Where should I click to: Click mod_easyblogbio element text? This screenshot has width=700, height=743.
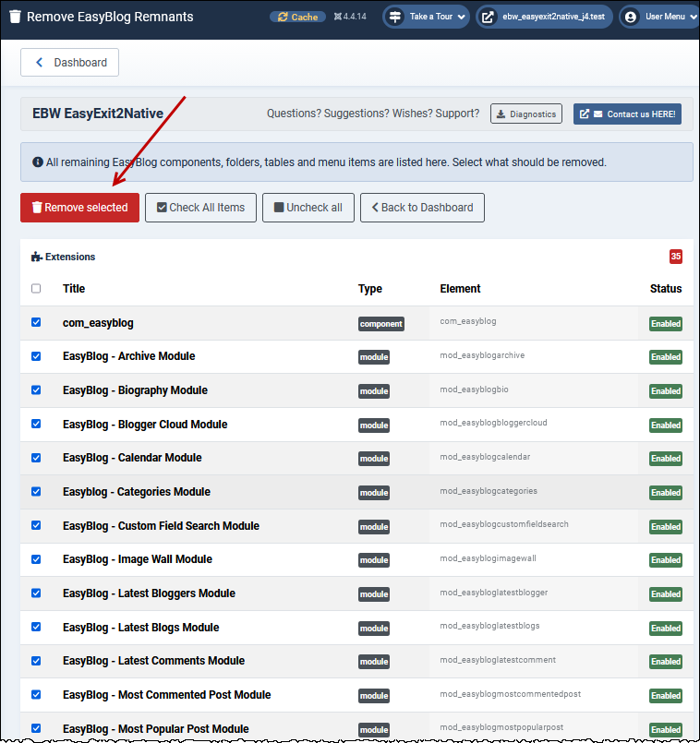[x=475, y=389]
